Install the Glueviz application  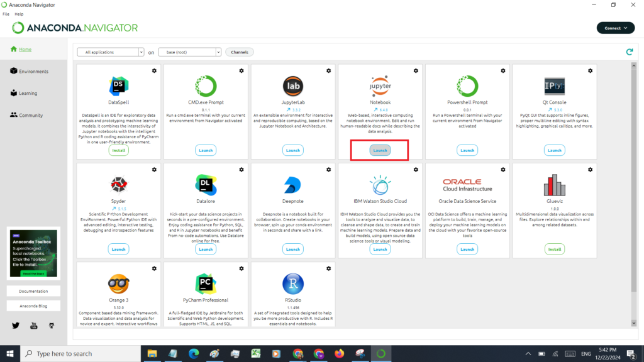click(x=555, y=249)
